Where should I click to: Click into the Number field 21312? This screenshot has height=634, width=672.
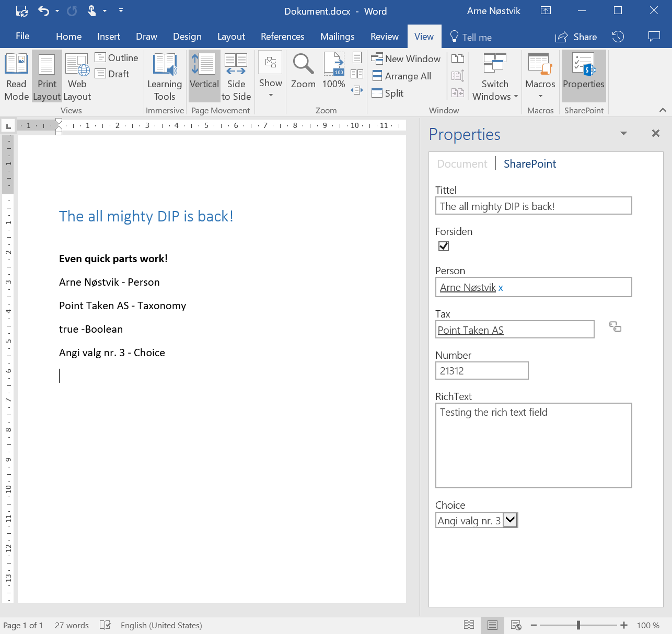pyautogui.click(x=482, y=371)
